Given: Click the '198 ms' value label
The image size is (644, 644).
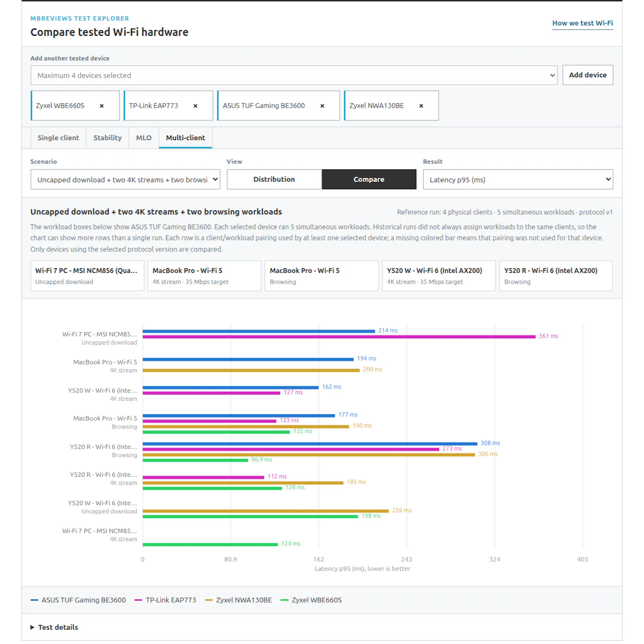Looking at the screenshot, I should pyautogui.click(x=371, y=516).
